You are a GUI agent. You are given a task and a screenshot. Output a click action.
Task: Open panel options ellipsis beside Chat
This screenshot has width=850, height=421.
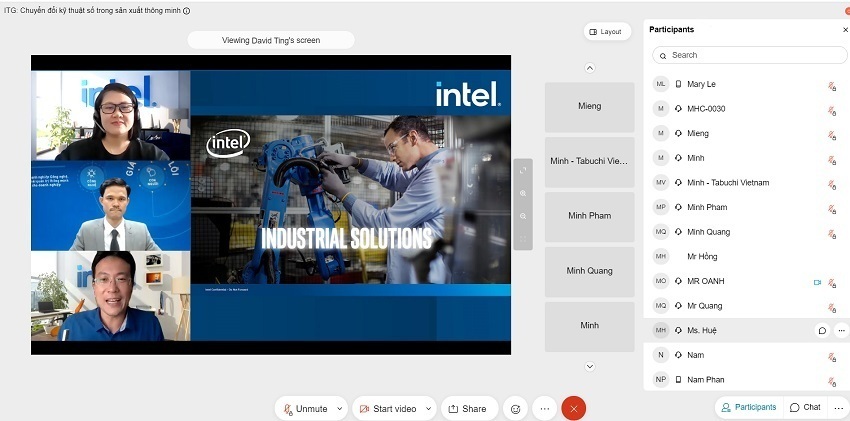(x=838, y=407)
